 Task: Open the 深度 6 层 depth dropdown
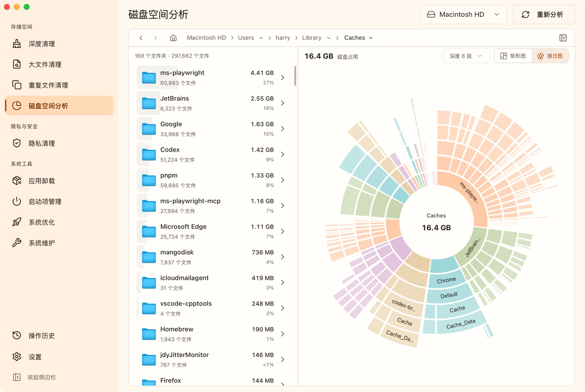pos(466,56)
